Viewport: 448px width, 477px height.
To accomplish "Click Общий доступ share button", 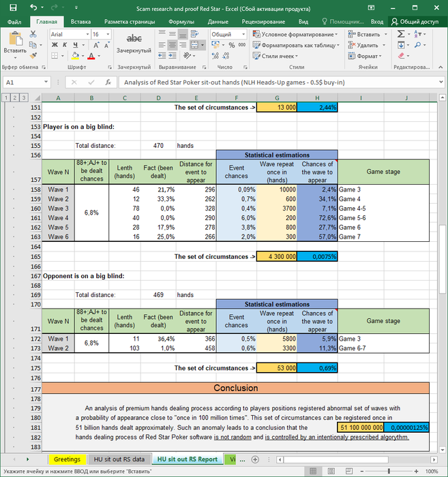I will point(415,22).
